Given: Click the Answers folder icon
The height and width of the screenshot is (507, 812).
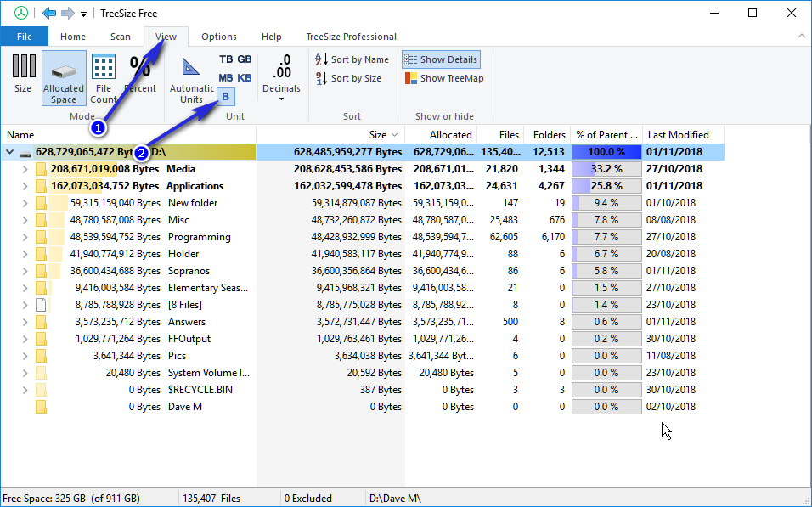Looking at the screenshot, I should click(41, 322).
